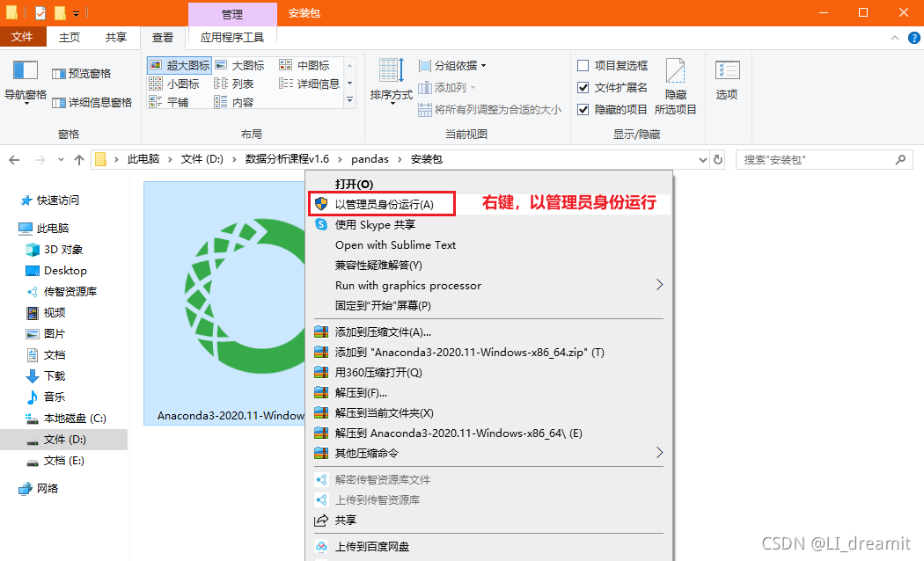Open 网络 in navigation tree
Viewport: 924px width, 561px height.
point(39,489)
